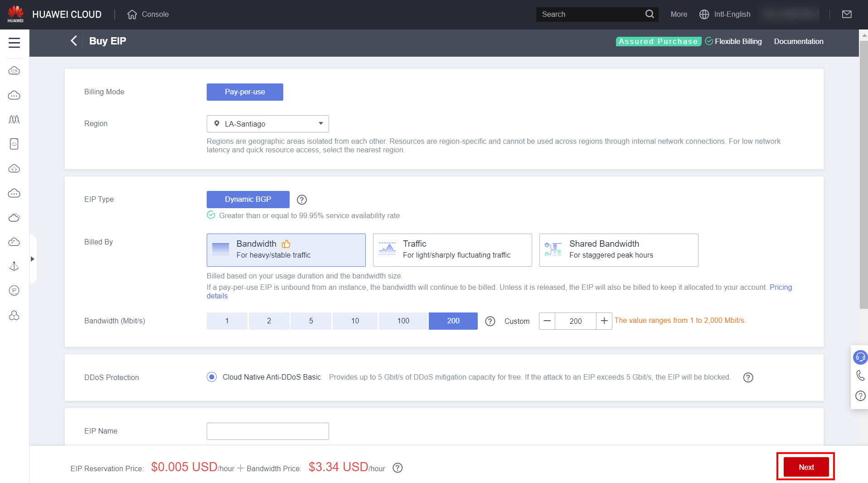
Task: Open the Documentation link
Action: click(798, 41)
